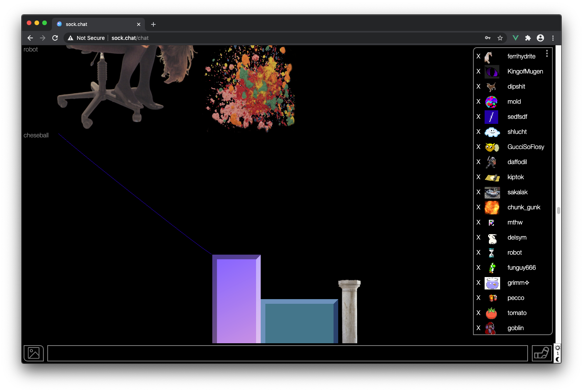This screenshot has height=392, width=583.
Task: Click the sock send button
Action: 542,353
